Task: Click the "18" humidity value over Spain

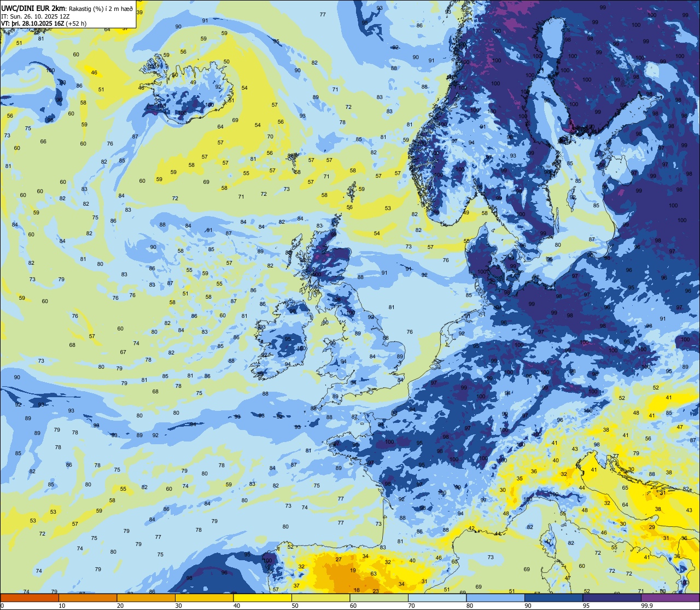Action: click(x=357, y=590)
